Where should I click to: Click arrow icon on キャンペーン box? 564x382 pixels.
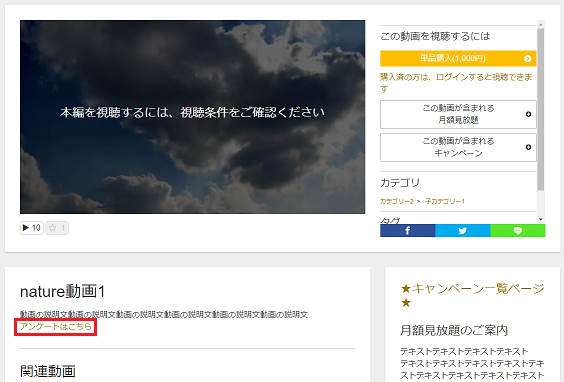point(528,147)
